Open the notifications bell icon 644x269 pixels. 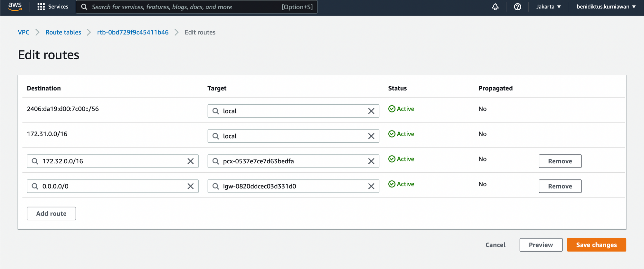tap(495, 7)
